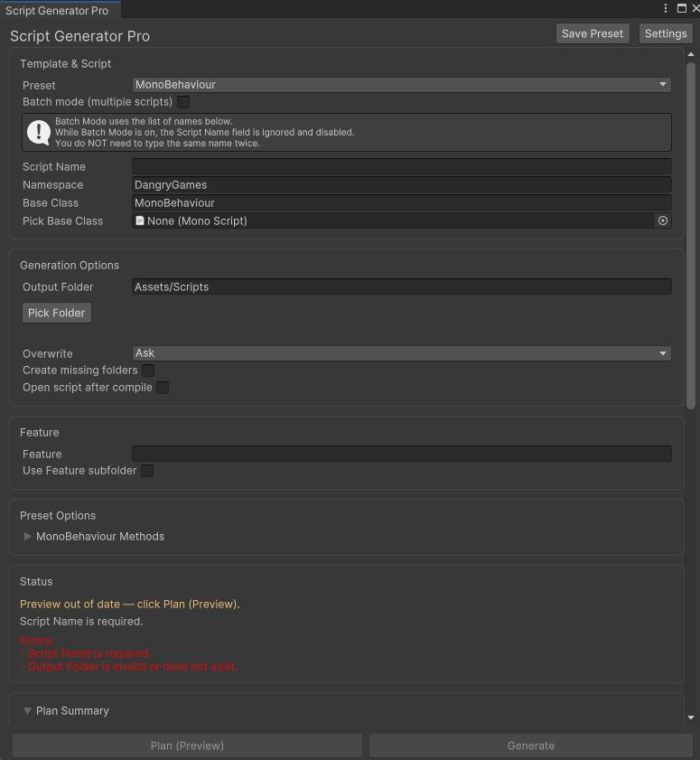Image resolution: width=700 pixels, height=760 pixels.
Task: Open the Preset dropdown
Action: (401, 85)
